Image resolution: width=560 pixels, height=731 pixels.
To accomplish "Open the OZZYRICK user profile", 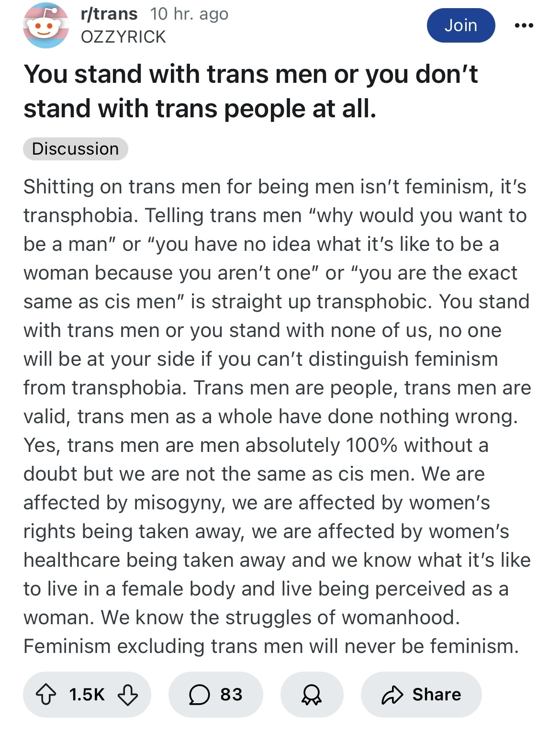I will pos(123,37).
